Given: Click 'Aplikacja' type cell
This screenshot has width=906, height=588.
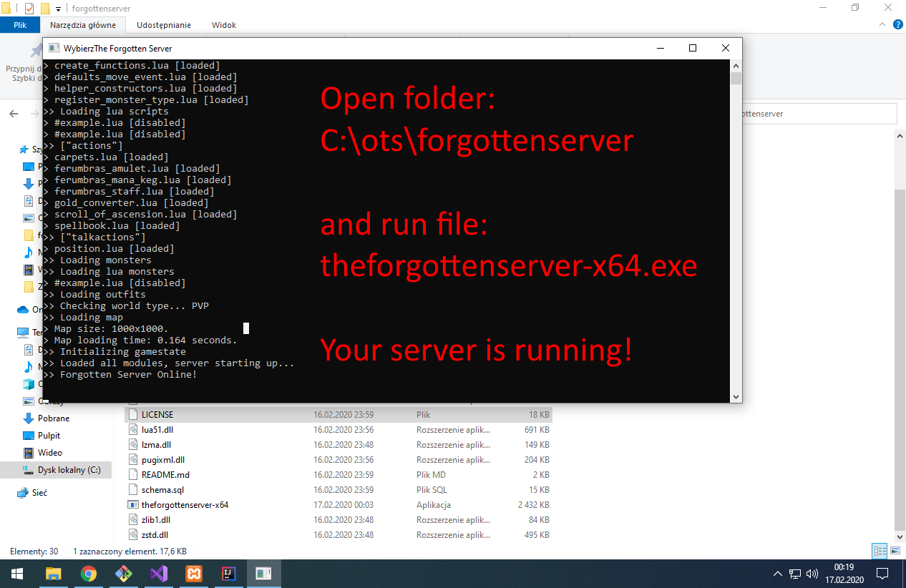Looking at the screenshot, I should coord(434,505).
